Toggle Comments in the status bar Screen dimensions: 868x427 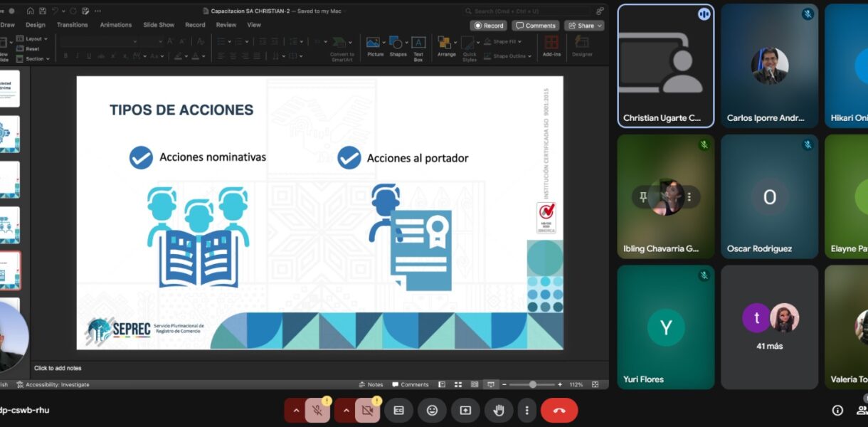pyautogui.click(x=411, y=384)
